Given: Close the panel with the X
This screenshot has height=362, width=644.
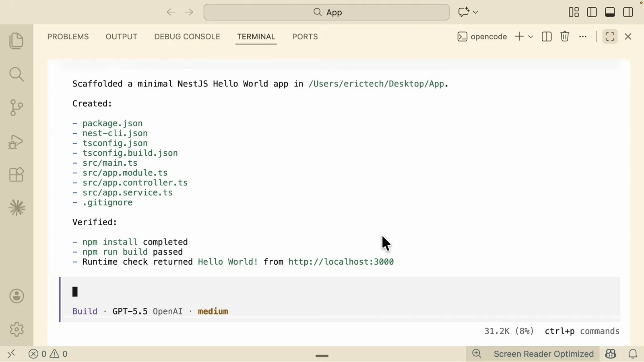Looking at the screenshot, I should click(628, 37).
